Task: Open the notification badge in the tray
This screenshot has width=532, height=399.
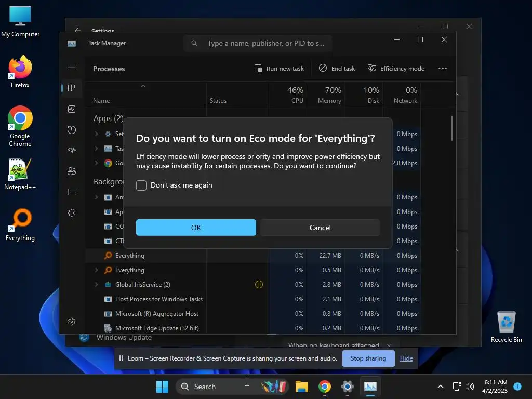Action: pyautogui.click(x=517, y=387)
